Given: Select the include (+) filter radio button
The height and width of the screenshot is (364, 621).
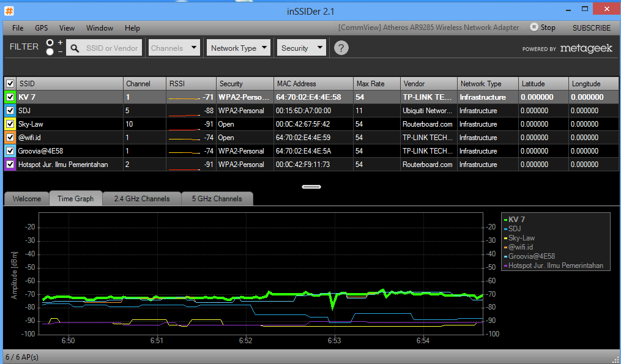Looking at the screenshot, I should tap(50, 42).
